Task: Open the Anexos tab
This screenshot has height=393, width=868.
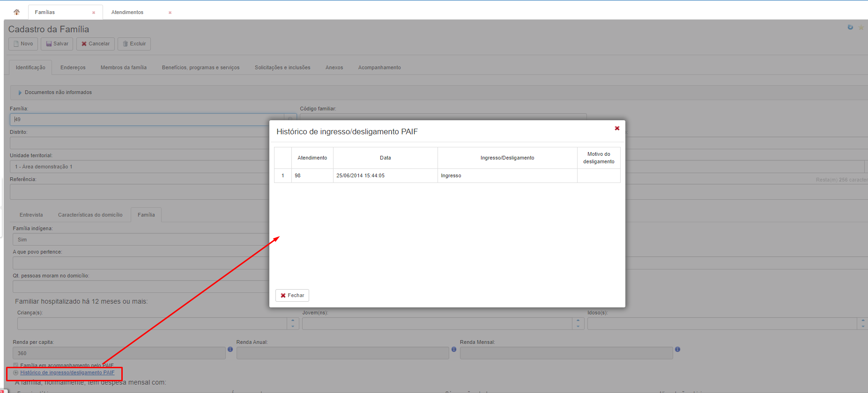Action: (x=334, y=67)
